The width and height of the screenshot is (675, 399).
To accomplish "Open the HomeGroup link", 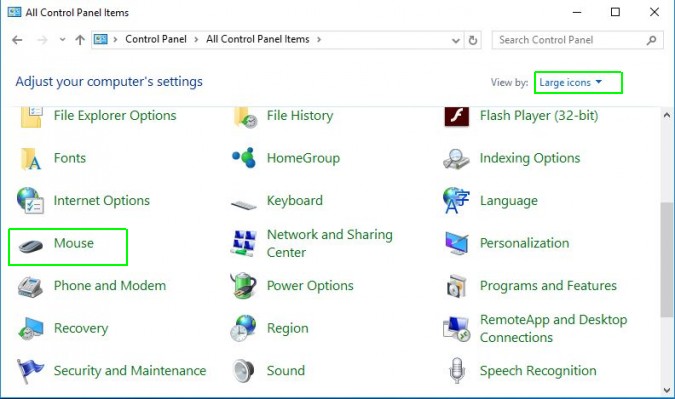I will (x=303, y=158).
